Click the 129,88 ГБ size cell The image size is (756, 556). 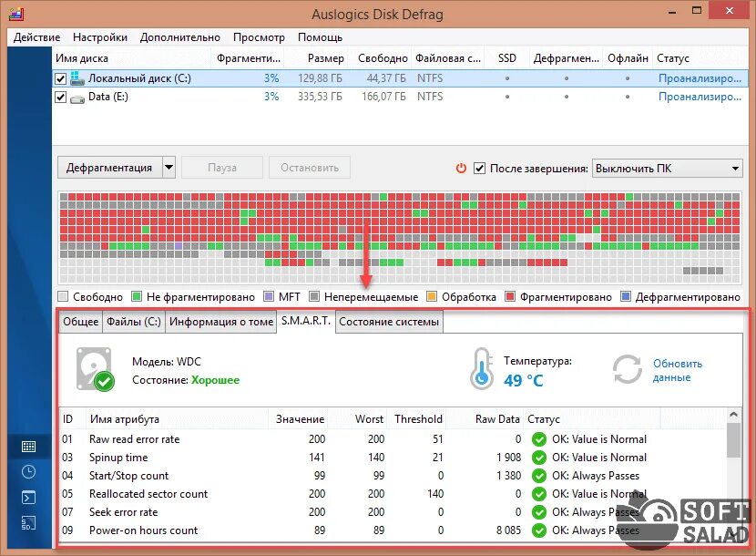pyautogui.click(x=320, y=78)
